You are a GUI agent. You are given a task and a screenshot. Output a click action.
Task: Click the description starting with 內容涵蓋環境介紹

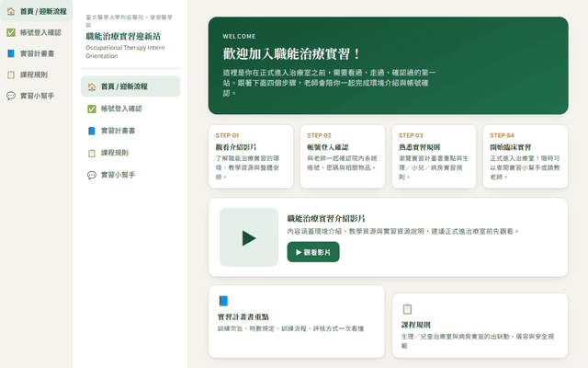(403, 231)
